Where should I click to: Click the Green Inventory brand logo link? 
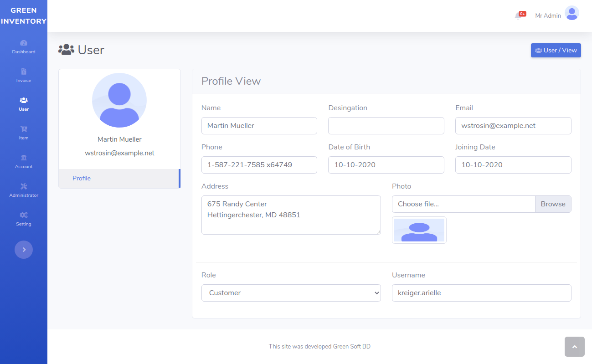(x=24, y=16)
